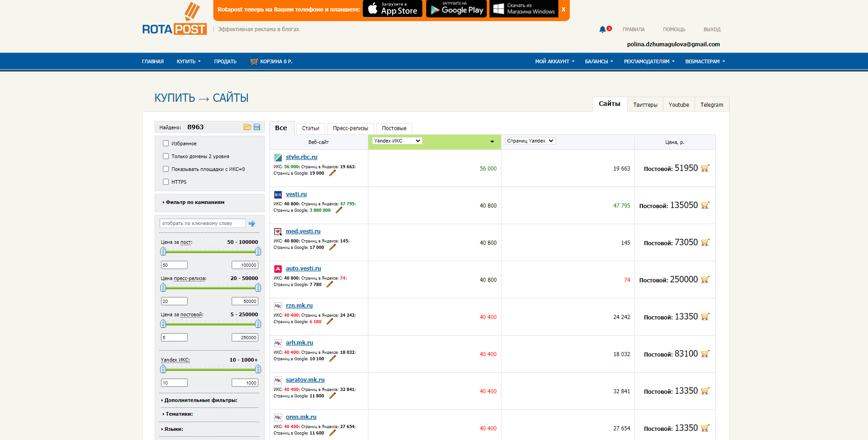The image size is (868, 440).
Task: Open the БАЛАНСЫ dropdown menu
Action: tap(599, 61)
